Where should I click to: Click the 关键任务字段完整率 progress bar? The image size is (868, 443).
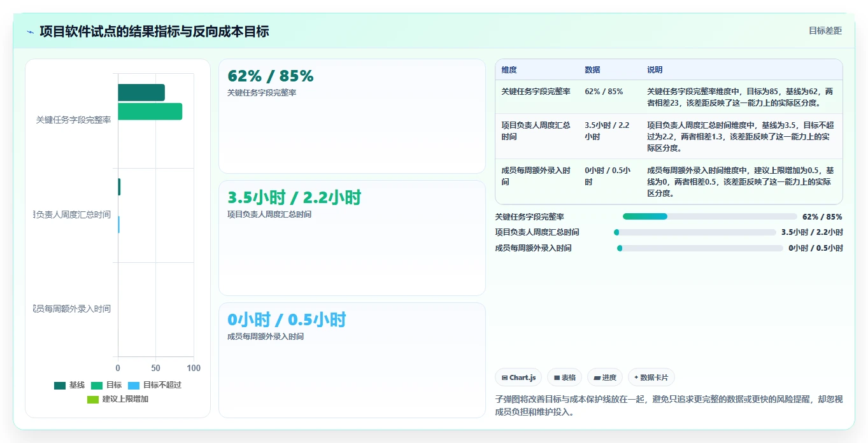(709, 216)
